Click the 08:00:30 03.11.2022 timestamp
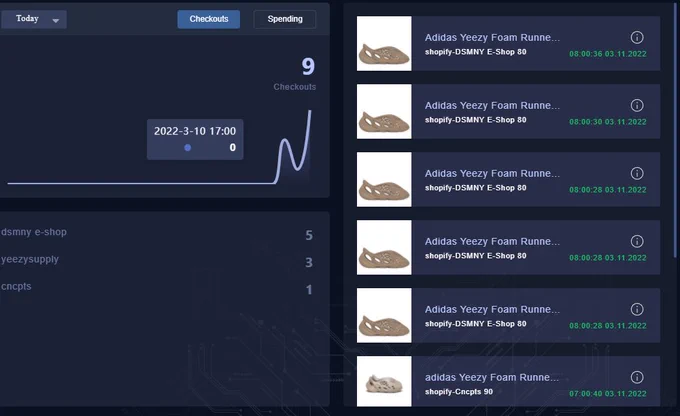Image resolution: width=680 pixels, height=416 pixels. point(608,122)
